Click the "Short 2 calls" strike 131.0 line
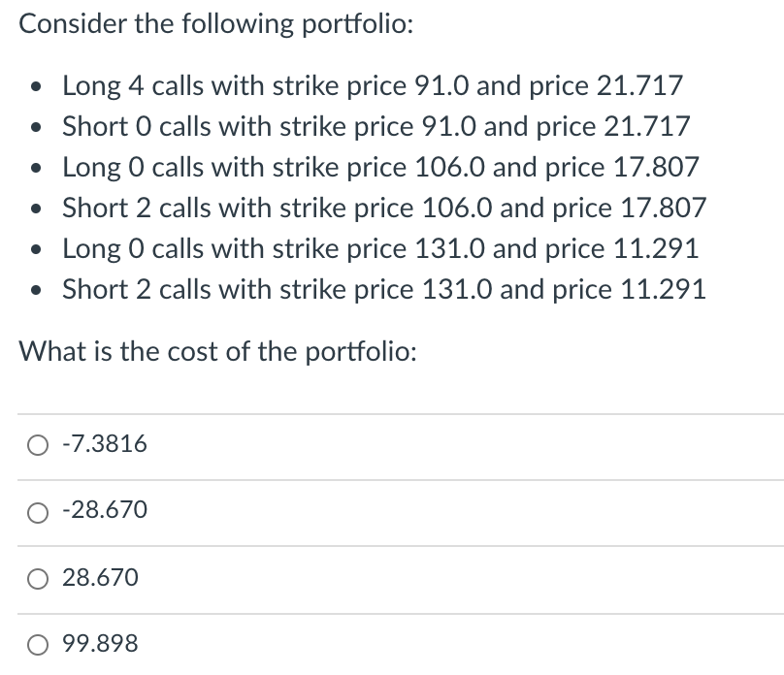Viewport: 784px width, 675px height. [x=384, y=289]
